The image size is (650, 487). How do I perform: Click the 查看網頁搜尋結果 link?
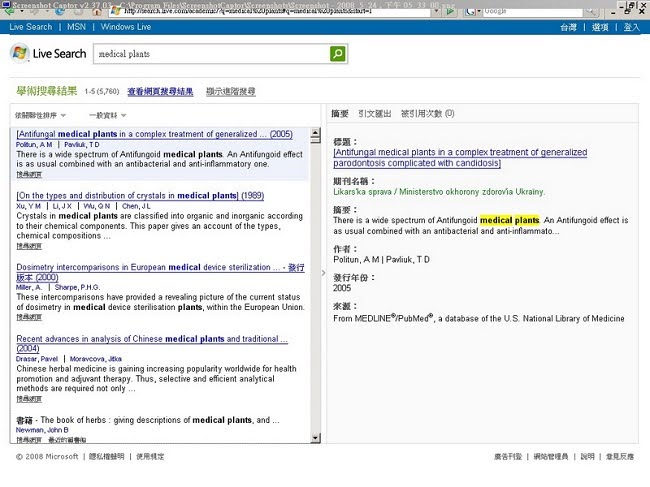click(x=160, y=92)
